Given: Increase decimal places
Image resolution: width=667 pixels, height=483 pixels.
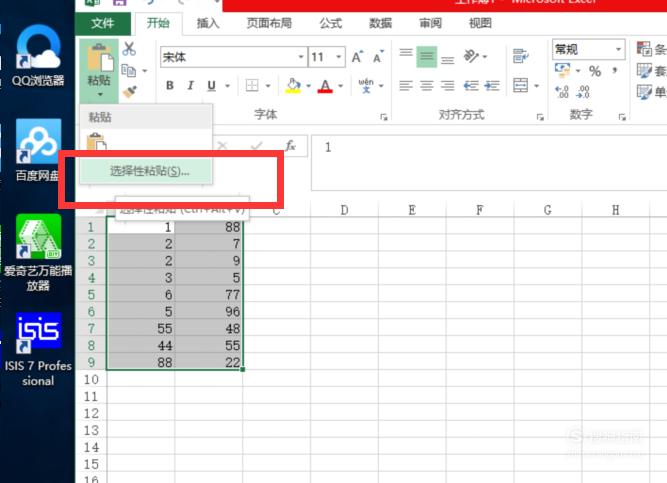Looking at the screenshot, I should click(562, 91).
